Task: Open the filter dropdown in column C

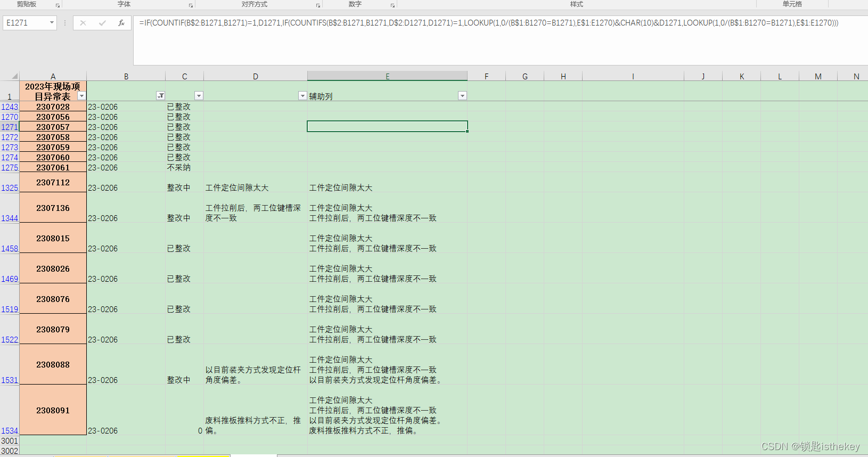Action: click(199, 96)
